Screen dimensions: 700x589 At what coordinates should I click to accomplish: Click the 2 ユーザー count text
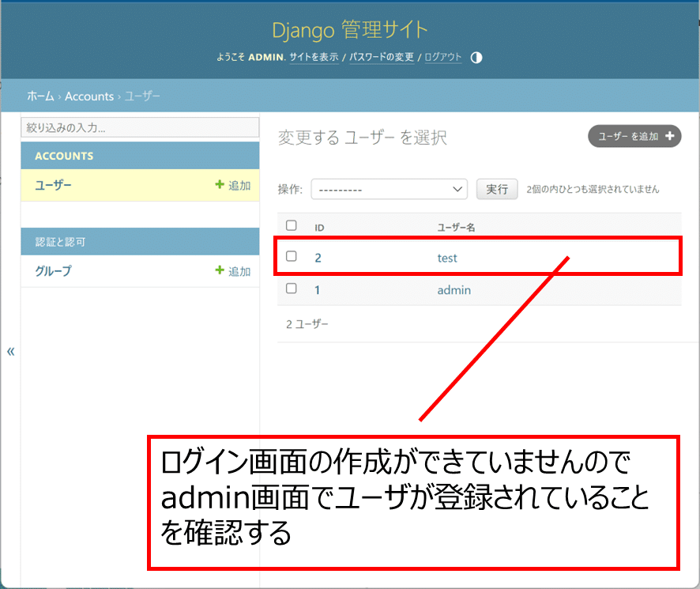[307, 324]
